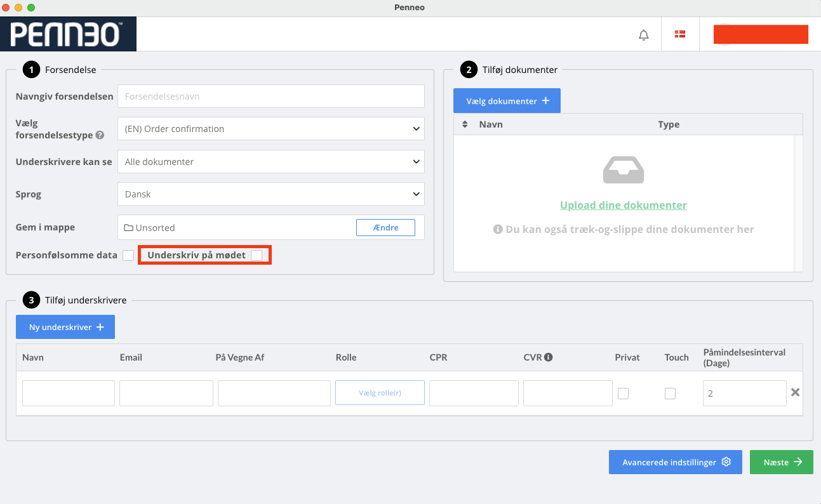
Task: Click the CPR input field
Action: pyautogui.click(x=474, y=393)
